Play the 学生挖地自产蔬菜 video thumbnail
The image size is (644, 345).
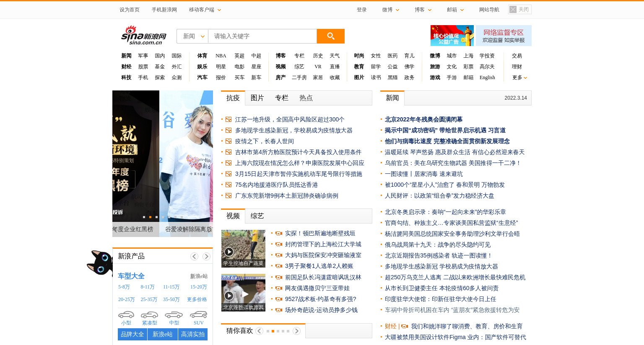point(243,249)
